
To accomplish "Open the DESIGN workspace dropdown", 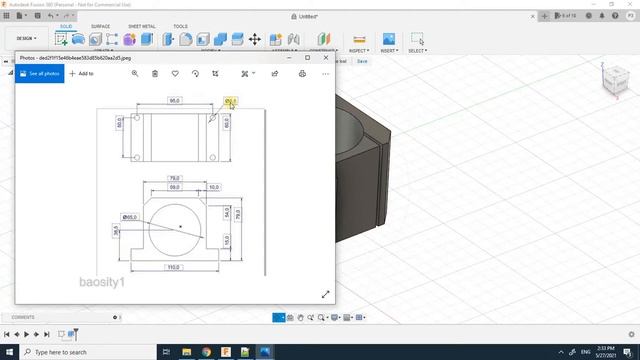I will pyautogui.click(x=26, y=38).
